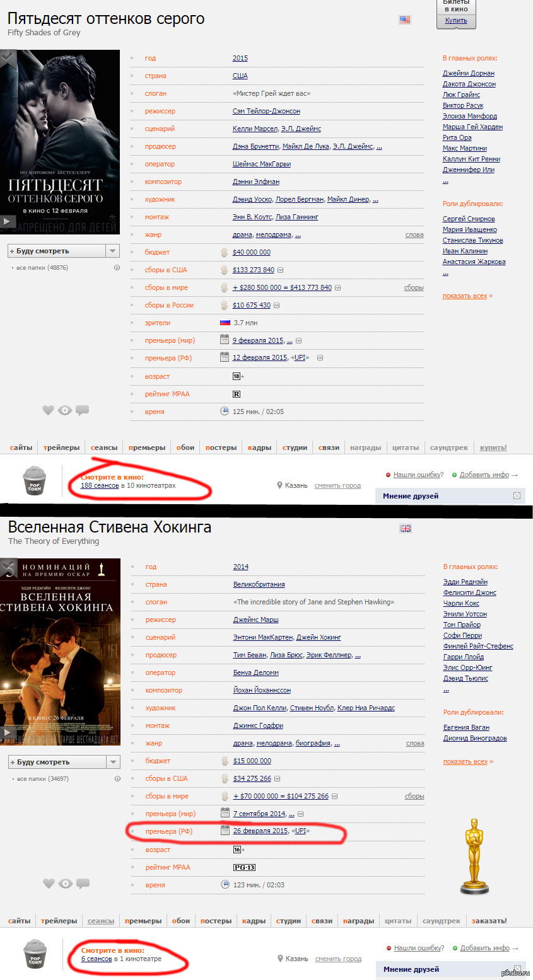The width and height of the screenshot is (533, 980).
Task: Click info icon beside 'все папки (48876)'
Action: (117, 267)
